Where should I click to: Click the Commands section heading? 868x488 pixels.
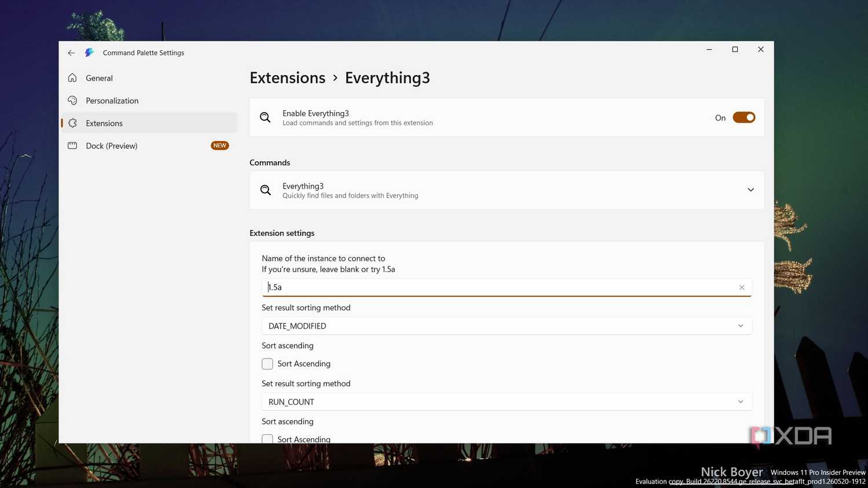270,162
